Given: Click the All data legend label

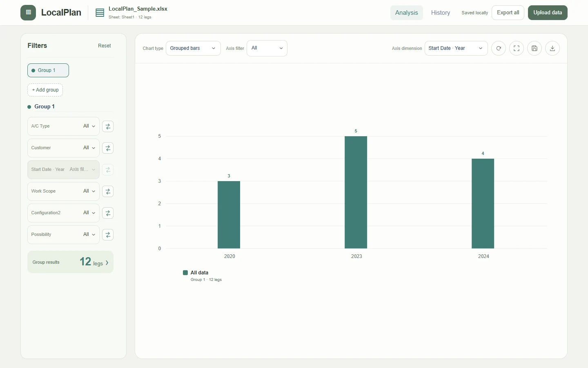Looking at the screenshot, I should (x=199, y=273).
